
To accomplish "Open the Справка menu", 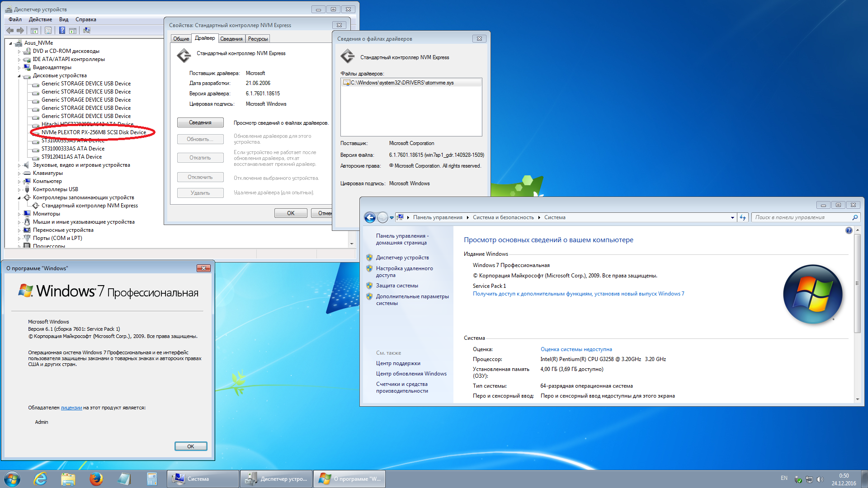I will click(x=86, y=19).
